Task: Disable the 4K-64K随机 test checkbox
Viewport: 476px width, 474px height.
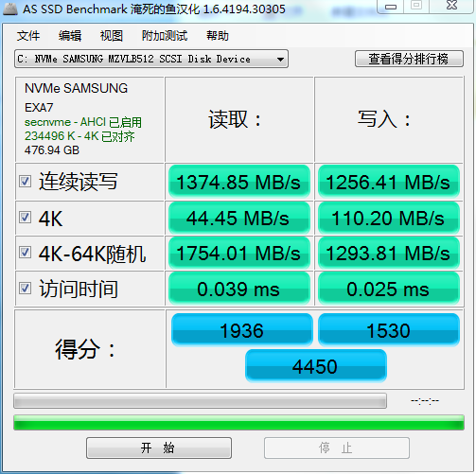Action: pyautogui.click(x=25, y=253)
